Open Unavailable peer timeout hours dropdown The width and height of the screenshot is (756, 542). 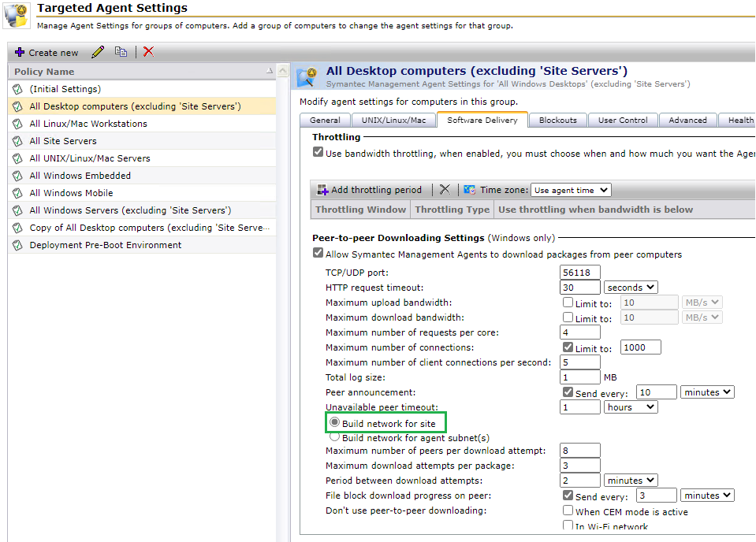(x=631, y=407)
